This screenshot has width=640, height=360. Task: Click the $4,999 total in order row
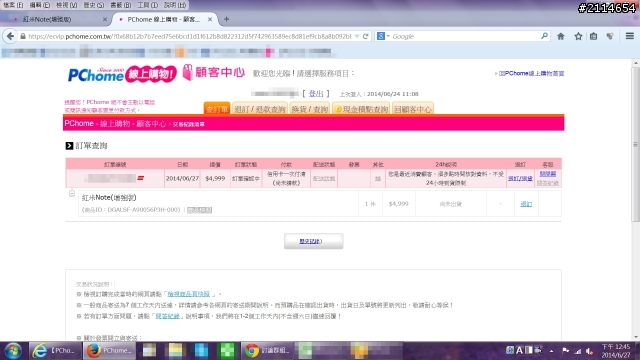click(215, 178)
